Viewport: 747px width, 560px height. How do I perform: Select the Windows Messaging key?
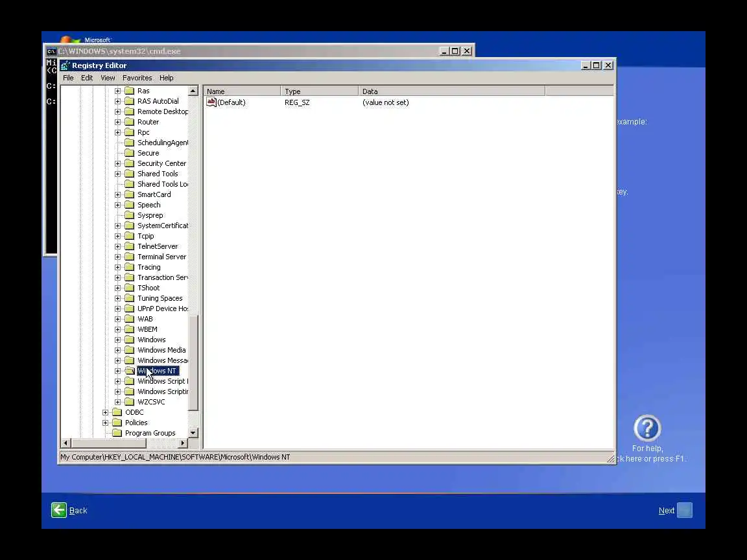(163, 360)
